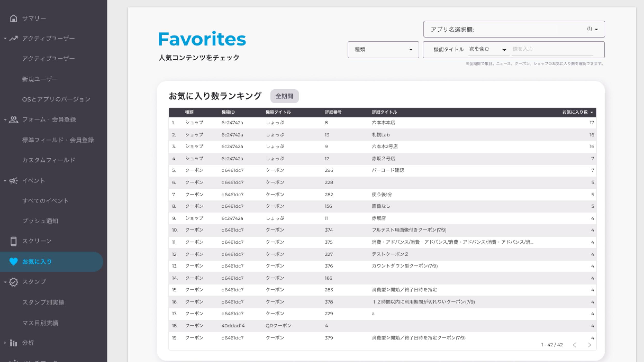Click the Active Users trend-line icon
This screenshot has width=644, height=362.
(13, 38)
